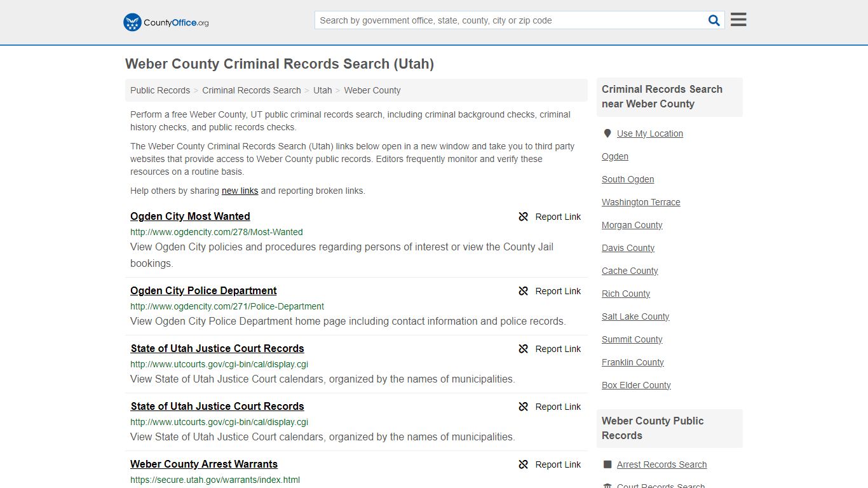
Task: Click the location pin icon
Action: pos(607,133)
